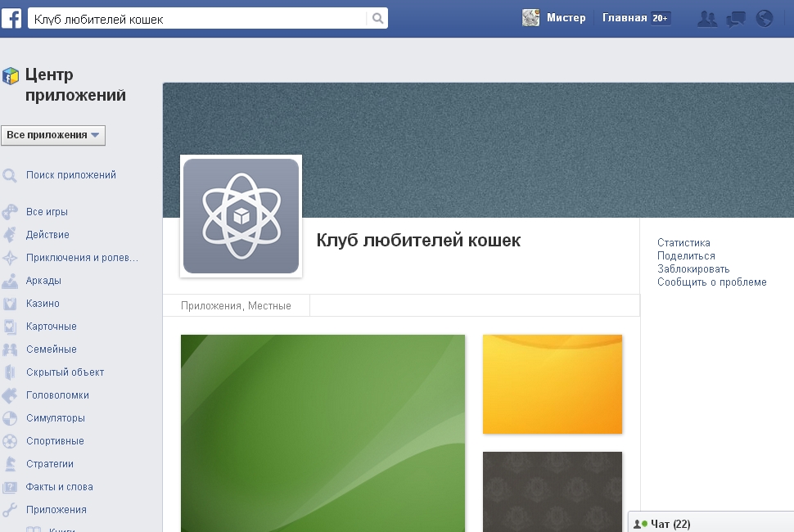Image resolution: width=794 pixels, height=532 pixels.
Task: Click the app atom logo thumbnail
Action: [241, 216]
